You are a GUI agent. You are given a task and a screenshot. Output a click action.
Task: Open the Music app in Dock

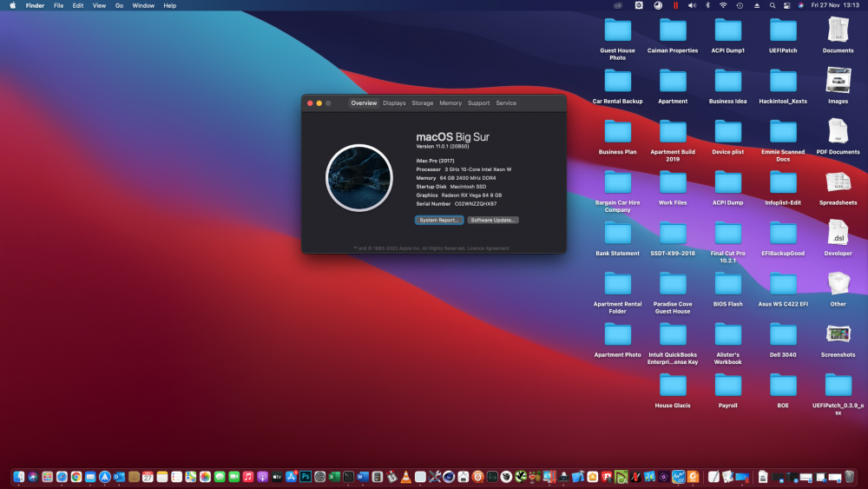tap(248, 476)
